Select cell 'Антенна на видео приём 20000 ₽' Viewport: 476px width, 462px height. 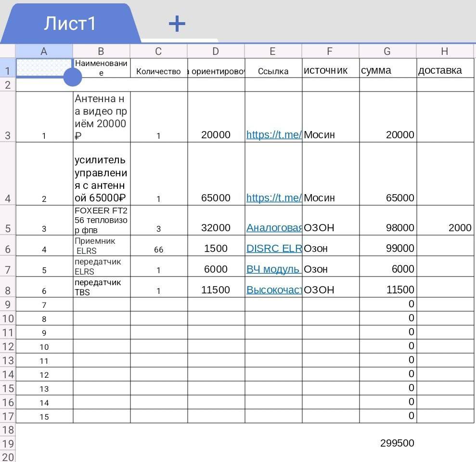102,117
